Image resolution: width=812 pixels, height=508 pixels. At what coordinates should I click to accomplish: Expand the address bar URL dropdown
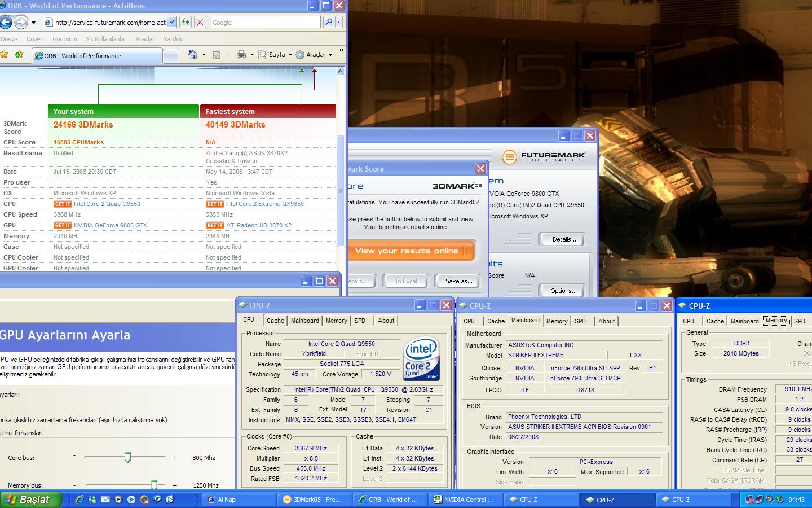coord(172,23)
